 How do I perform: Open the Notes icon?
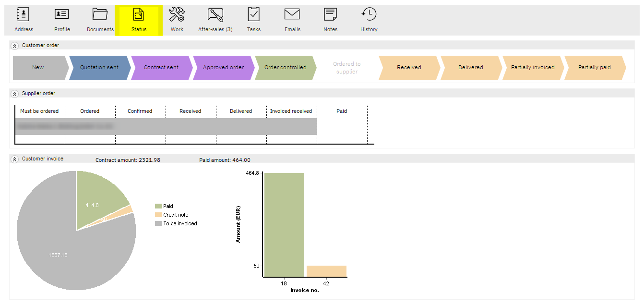pyautogui.click(x=331, y=14)
